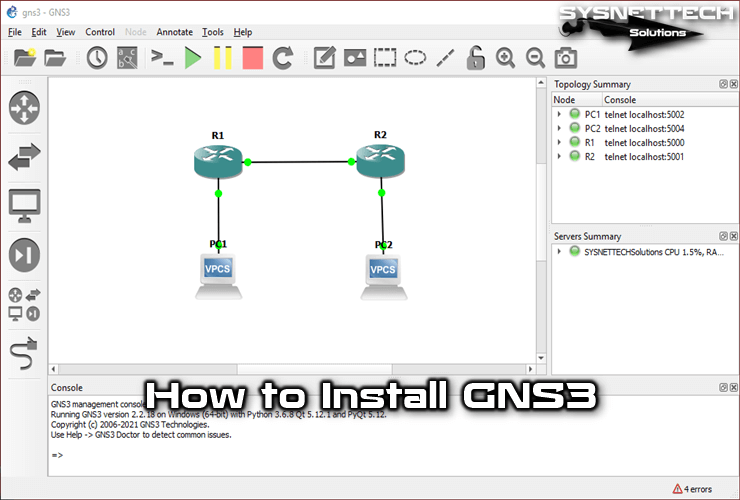The image size is (740, 500).
Task: Expand SYSNETTECHSolutions server entry
Action: pyautogui.click(x=559, y=252)
